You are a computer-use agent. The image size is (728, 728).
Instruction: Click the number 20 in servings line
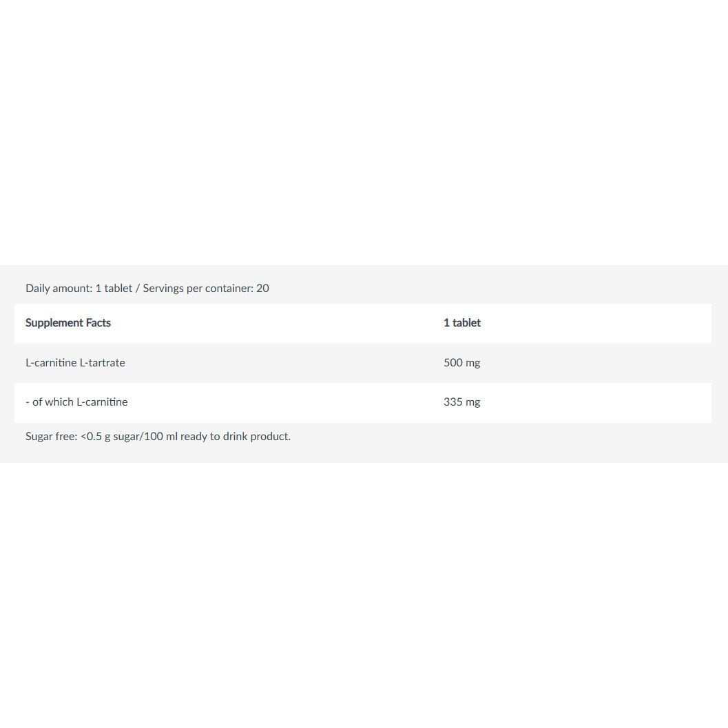coord(263,289)
